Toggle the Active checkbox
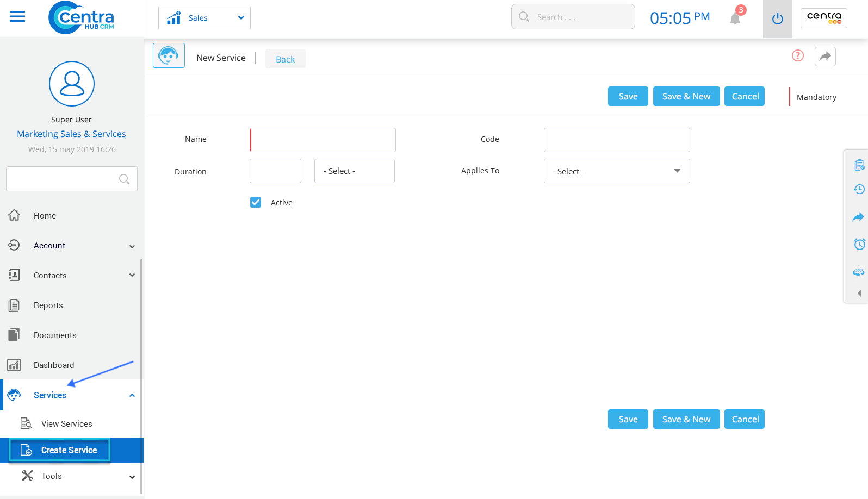 [256, 202]
